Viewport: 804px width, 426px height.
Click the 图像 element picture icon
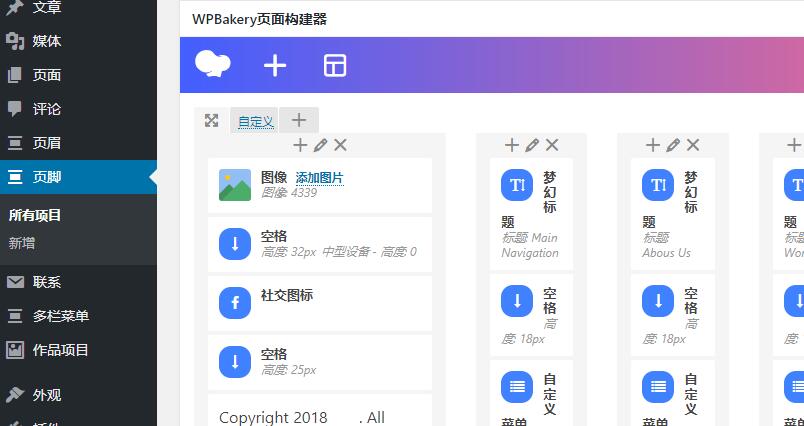click(x=235, y=185)
